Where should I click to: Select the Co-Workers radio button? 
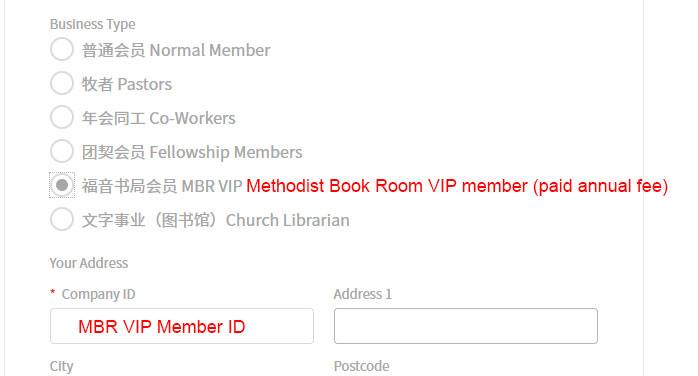point(62,117)
